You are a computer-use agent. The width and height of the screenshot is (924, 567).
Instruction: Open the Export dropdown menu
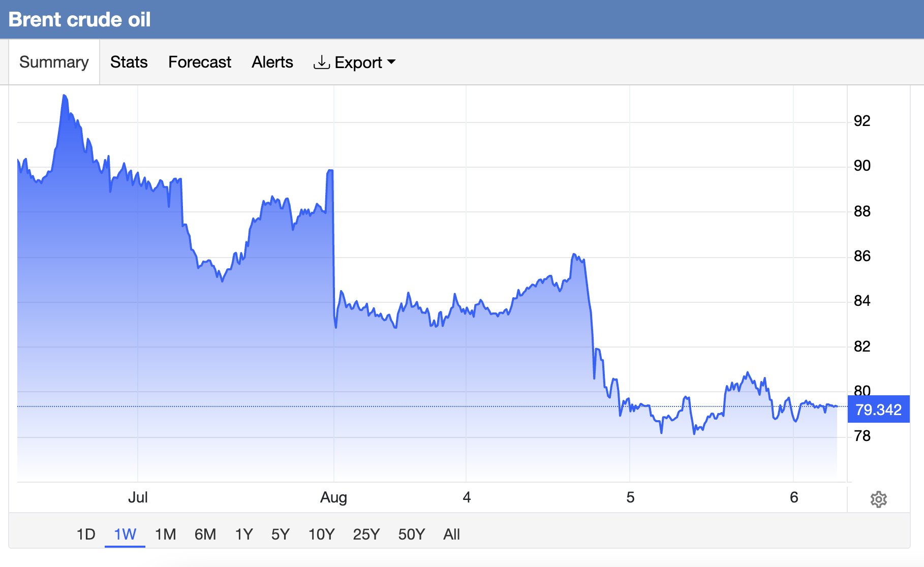(354, 62)
